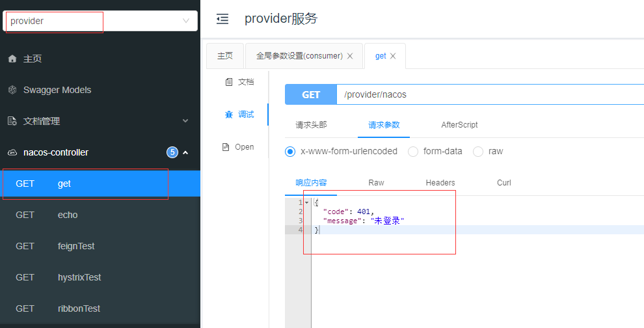Click the nacos-controller cloud icon

click(x=12, y=152)
